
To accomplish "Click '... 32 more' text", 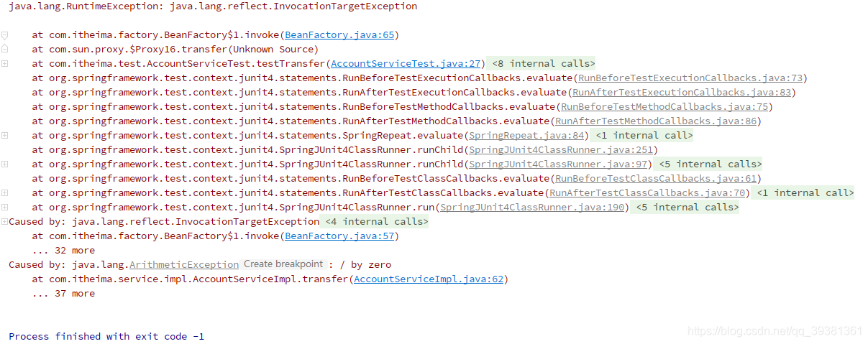I will pos(63,250).
